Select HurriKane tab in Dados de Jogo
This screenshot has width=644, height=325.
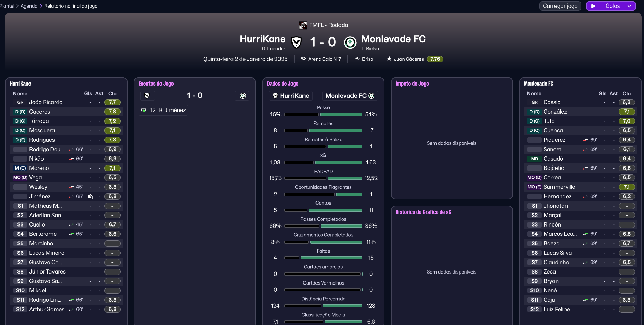pyautogui.click(x=291, y=96)
